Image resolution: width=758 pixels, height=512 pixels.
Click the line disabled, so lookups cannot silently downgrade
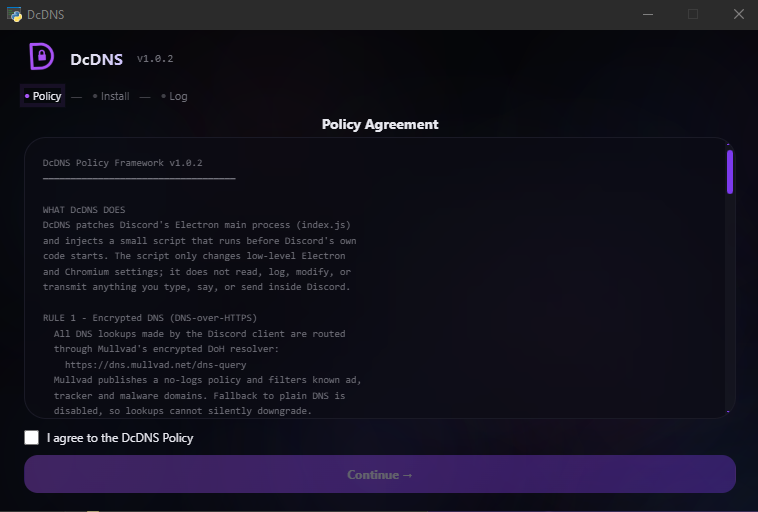[183, 410]
